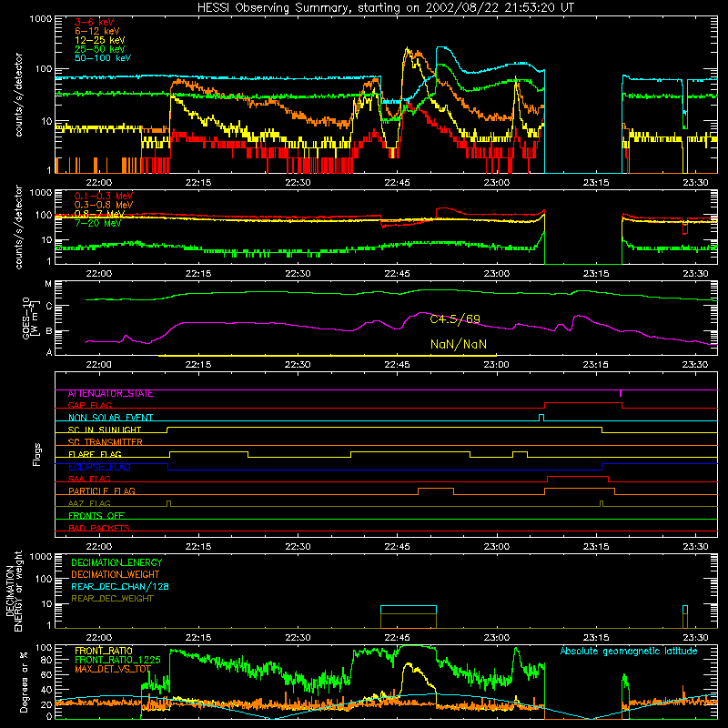Select the SAA_FLAG label

[89, 479]
